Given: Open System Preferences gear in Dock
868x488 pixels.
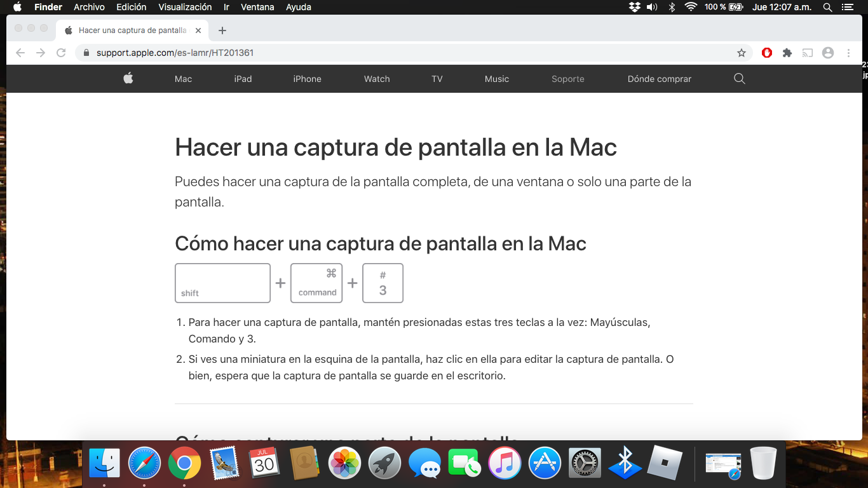Looking at the screenshot, I should [585, 463].
